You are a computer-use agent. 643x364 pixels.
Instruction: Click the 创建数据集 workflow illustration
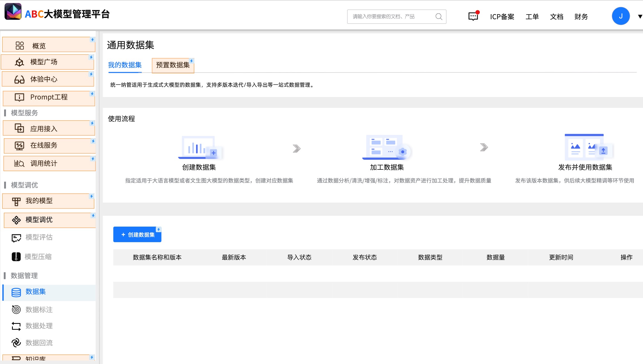(200, 147)
